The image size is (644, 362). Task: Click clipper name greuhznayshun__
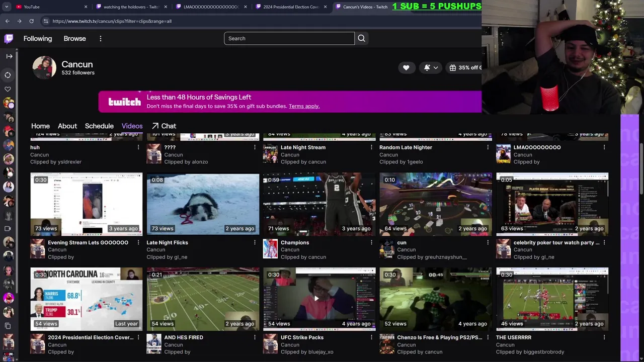click(x=445, y=257)
